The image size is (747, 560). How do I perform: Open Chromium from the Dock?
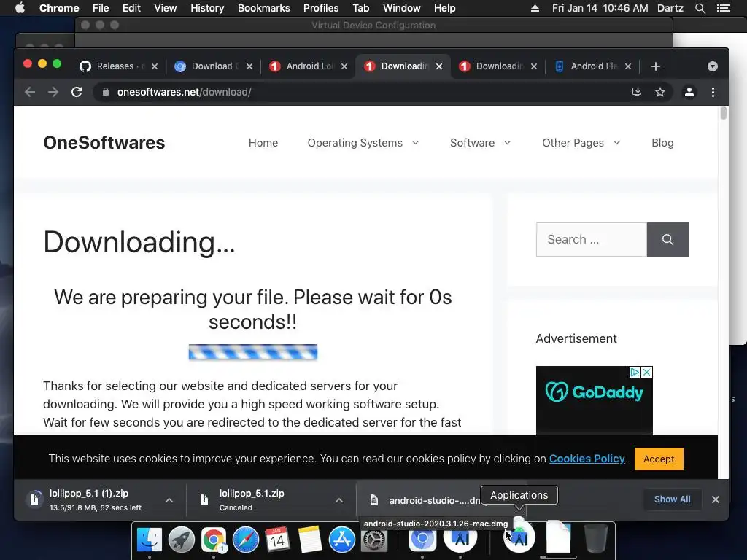pos(422,540)
